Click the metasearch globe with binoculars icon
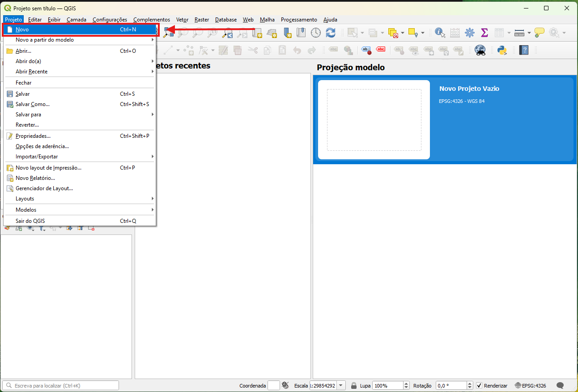Viewport: 578px width, 392px height. pyautogui.click(x=480, y=50)
